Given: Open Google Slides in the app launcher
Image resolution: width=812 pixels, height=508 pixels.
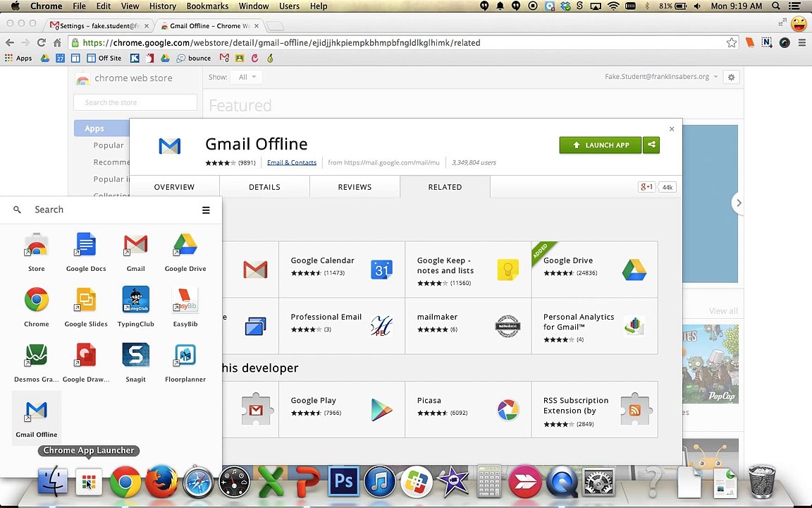Looking at the screenshot, I should 86,307.
